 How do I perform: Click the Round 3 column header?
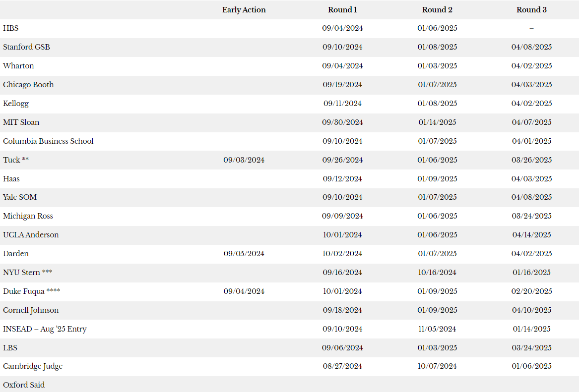coord(531,10)
